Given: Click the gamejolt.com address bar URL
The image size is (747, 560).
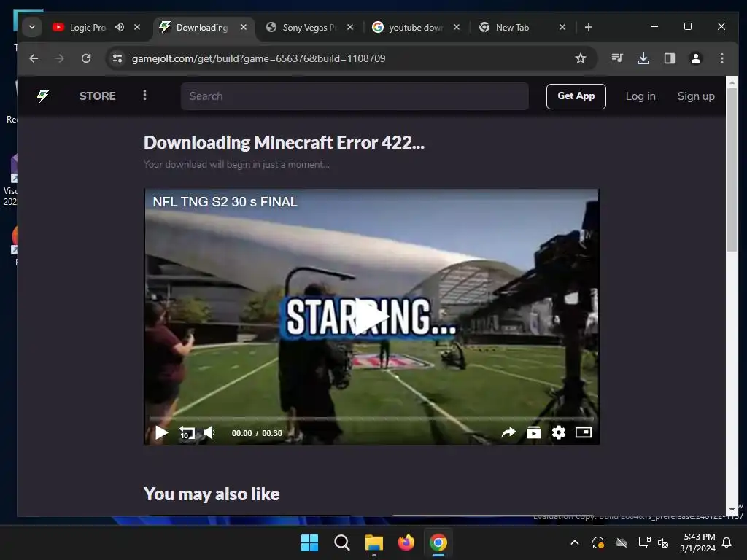Looking at the screenshot, I should pyautogui.click(x=259, y=58).
